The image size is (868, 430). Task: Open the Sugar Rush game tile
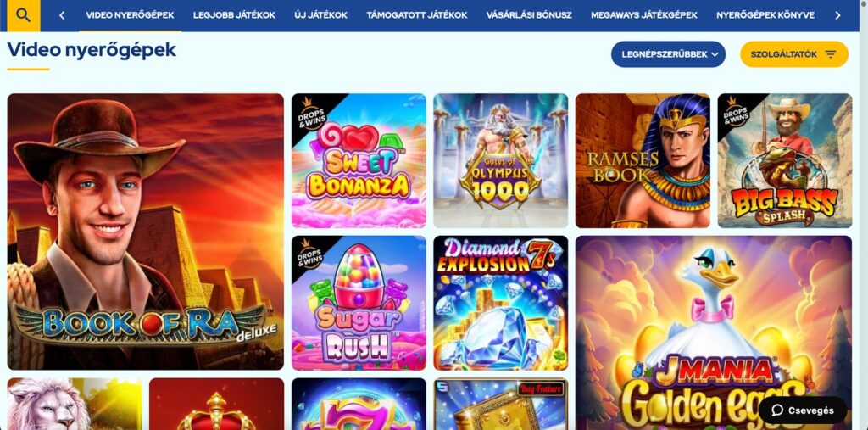point(359,303)
